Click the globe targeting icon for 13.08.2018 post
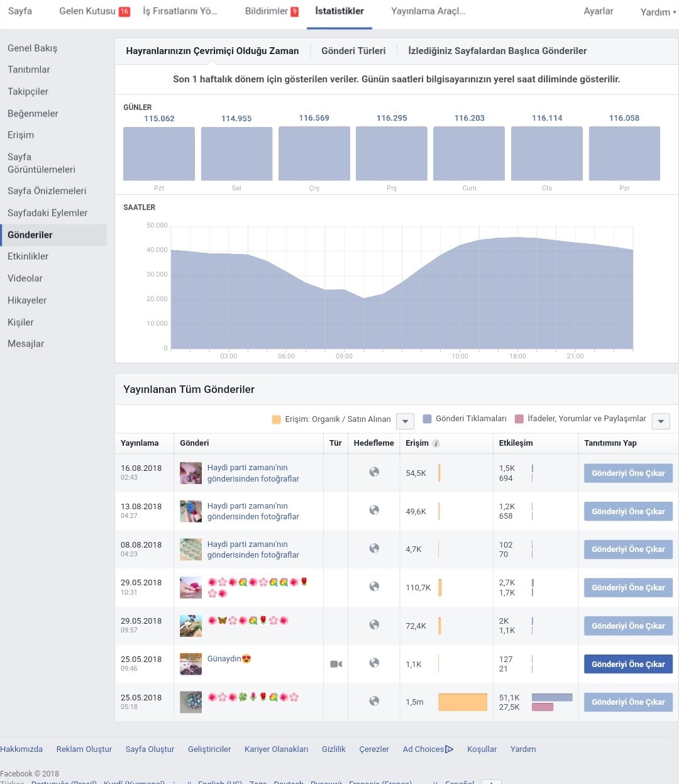The height and width of the screenshot is (784, 679). 374,511
